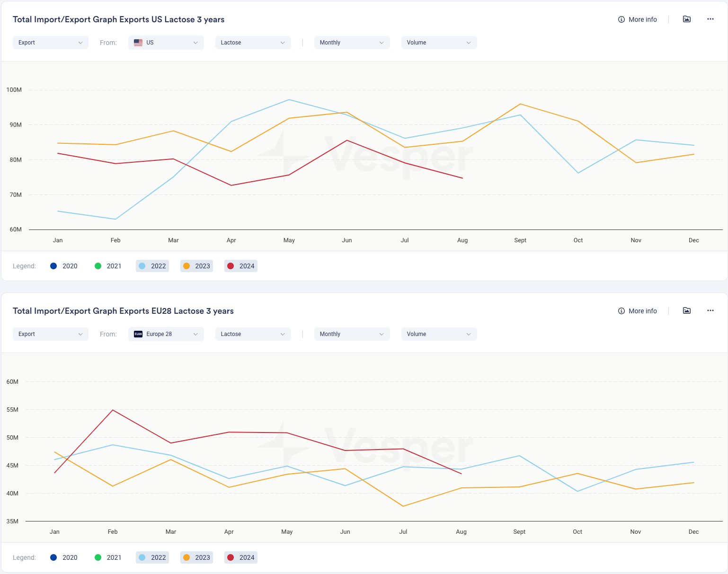Click the info circle icon in the EU28 chart header
Viewport: 728px width, 574px height.
point(621,311)
